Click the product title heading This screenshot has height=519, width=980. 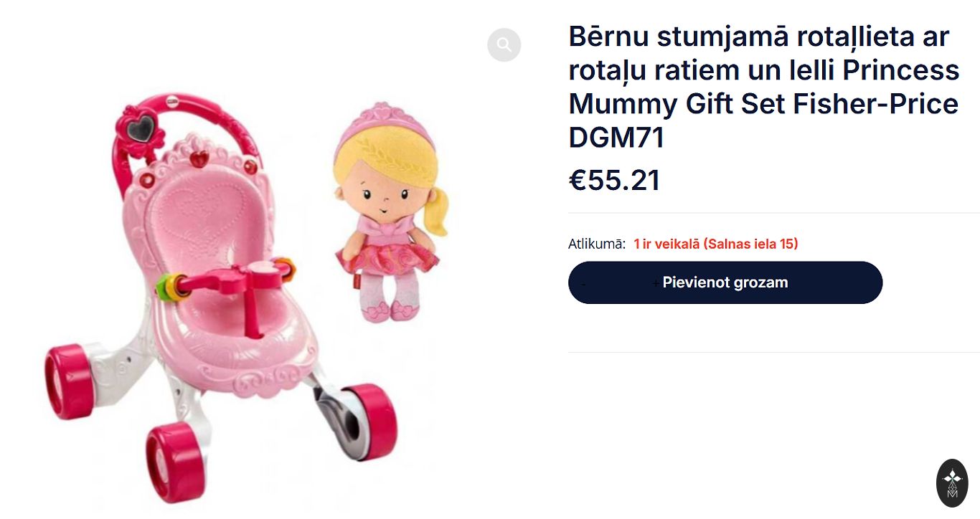[763, 87]
